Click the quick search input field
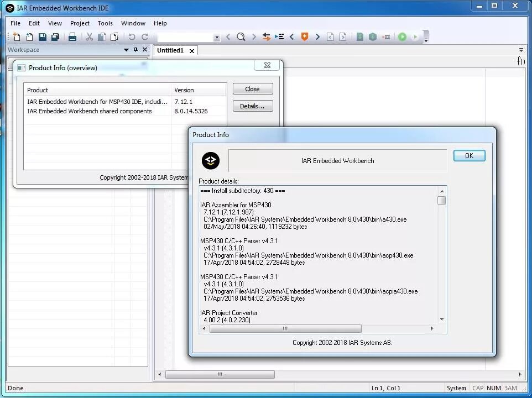The image size is (532, 398). click(185, 37)
